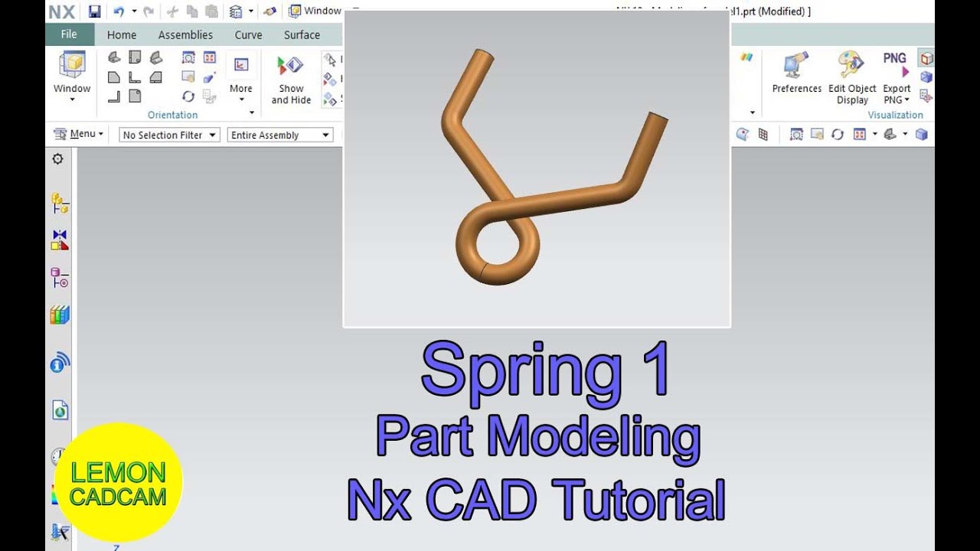
Task: Click Rotate icon in top border bar
Action: point(838,135)
